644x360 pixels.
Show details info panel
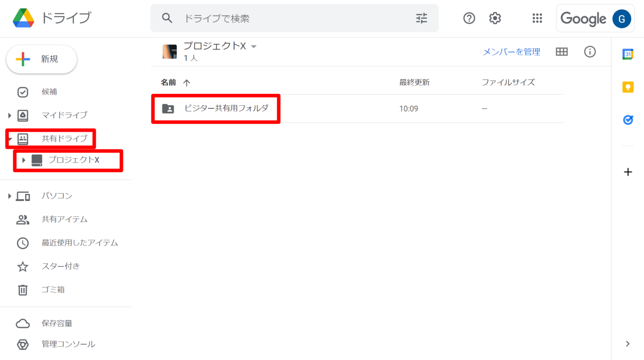589,52
